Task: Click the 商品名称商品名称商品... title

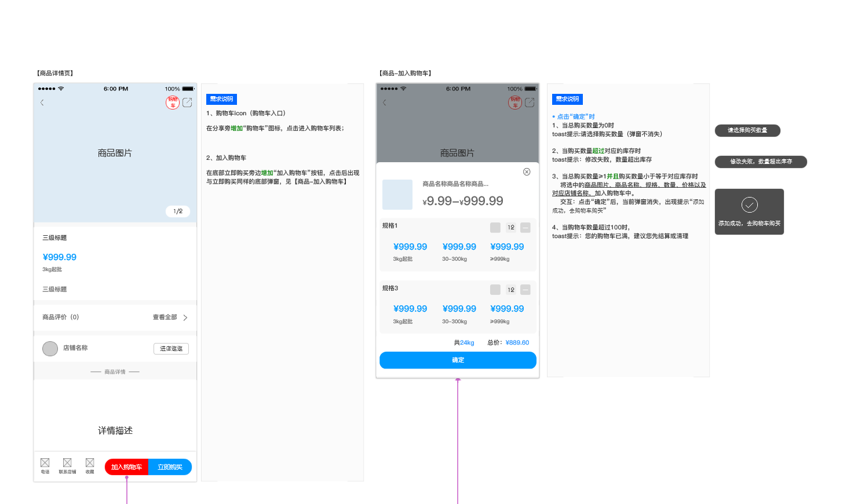Action: 455,184
